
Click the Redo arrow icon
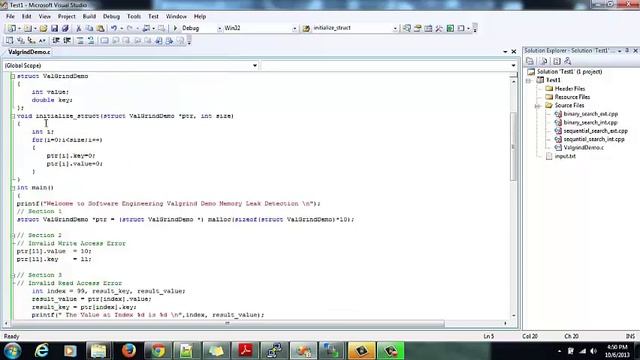pyautogui.click(x=130, y=28)
